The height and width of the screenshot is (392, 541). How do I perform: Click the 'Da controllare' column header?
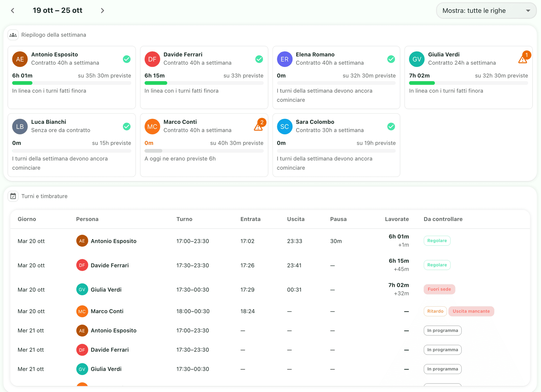(443, 219)
